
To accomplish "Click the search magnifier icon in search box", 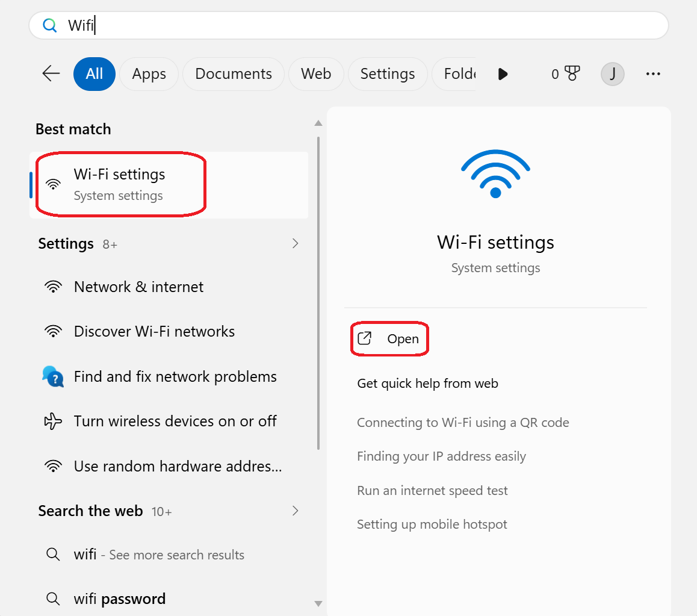I will [49, 25].
